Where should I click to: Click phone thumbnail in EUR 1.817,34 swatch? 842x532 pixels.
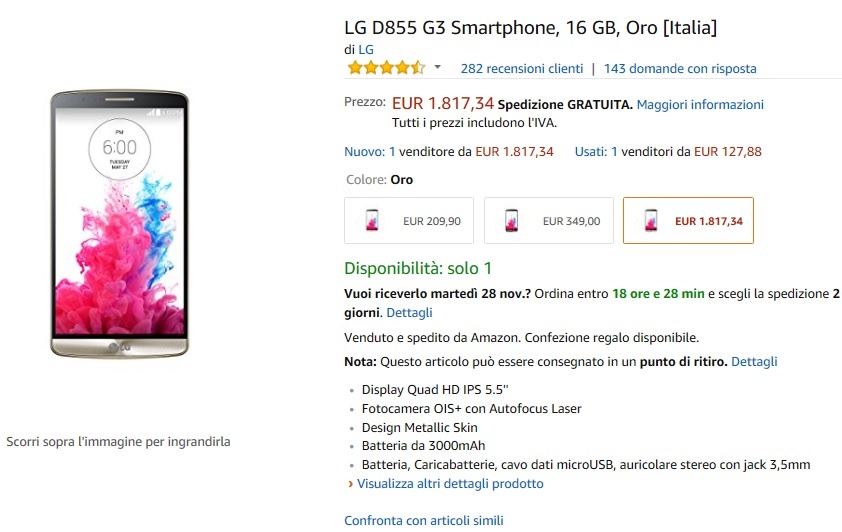[651, 220]
